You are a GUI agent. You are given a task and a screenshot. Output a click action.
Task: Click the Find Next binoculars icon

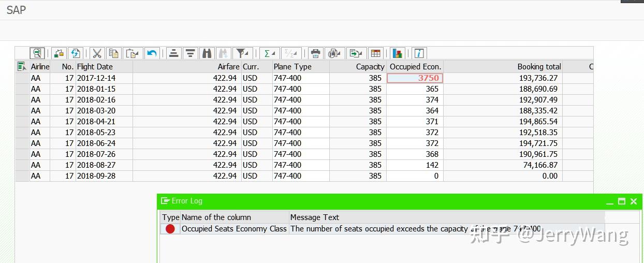point(224,53)
